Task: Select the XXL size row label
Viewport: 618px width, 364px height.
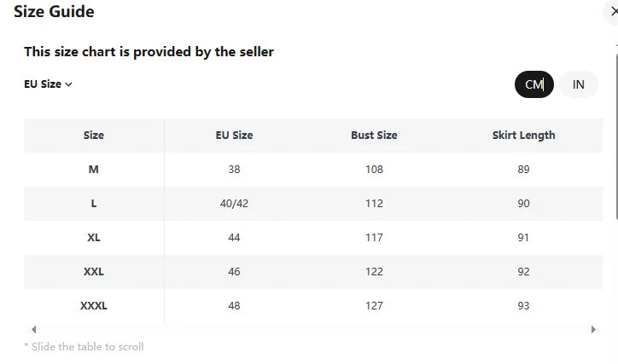Action: click(94, 271)
